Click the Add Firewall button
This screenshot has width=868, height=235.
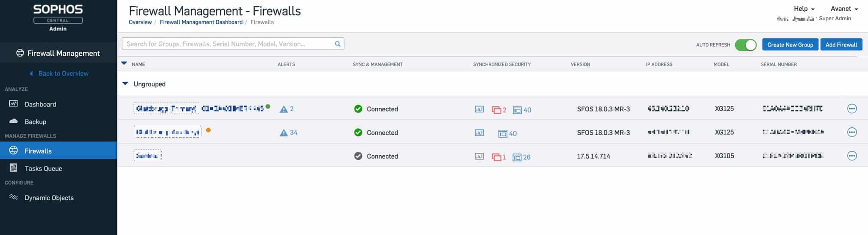(841, 44)
